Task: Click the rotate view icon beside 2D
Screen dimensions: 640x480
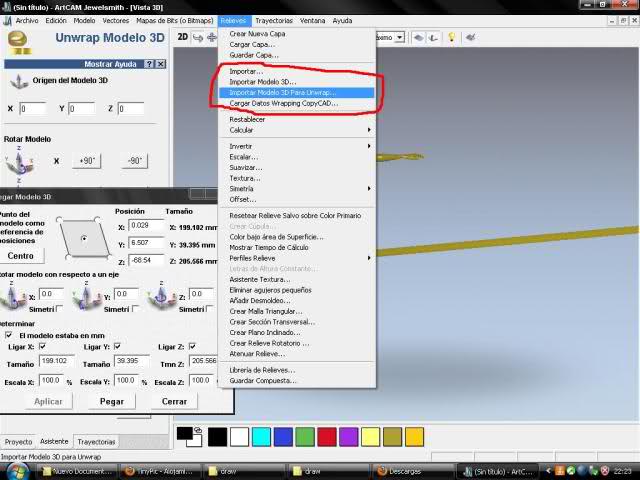Action: [198, 38]
